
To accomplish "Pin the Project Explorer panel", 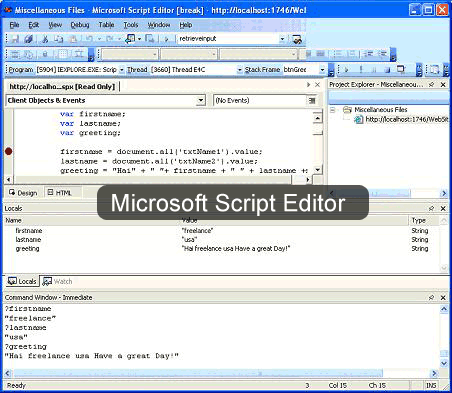I will tap(431, 85).
